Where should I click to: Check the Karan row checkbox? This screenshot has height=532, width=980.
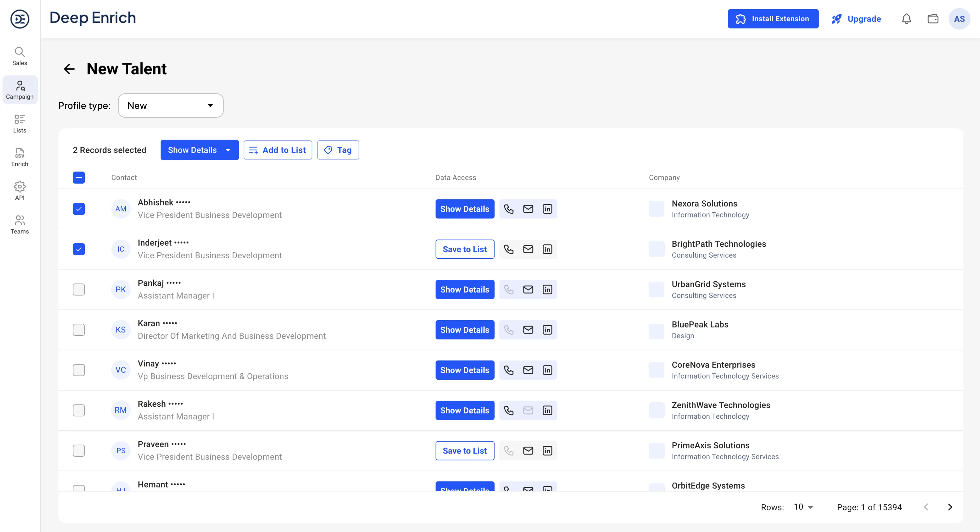79,330
